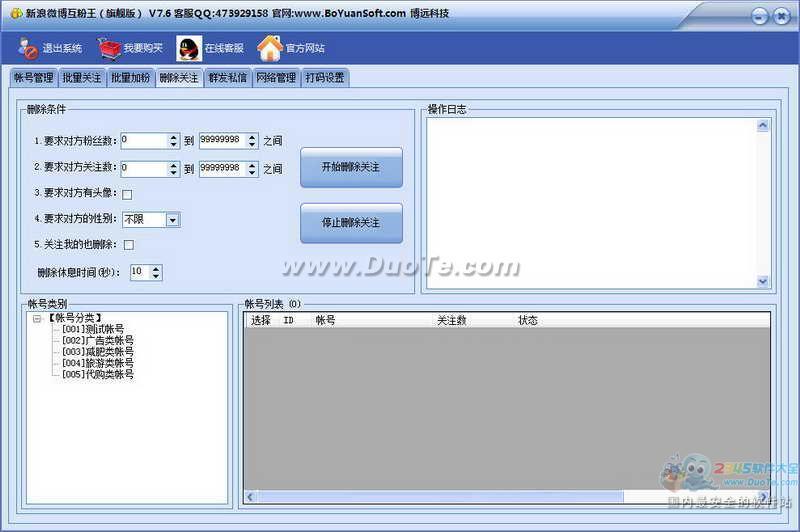Increase the minimum 粉丝数 spinner value
This screenshot has width=800, height=532.
174,137
